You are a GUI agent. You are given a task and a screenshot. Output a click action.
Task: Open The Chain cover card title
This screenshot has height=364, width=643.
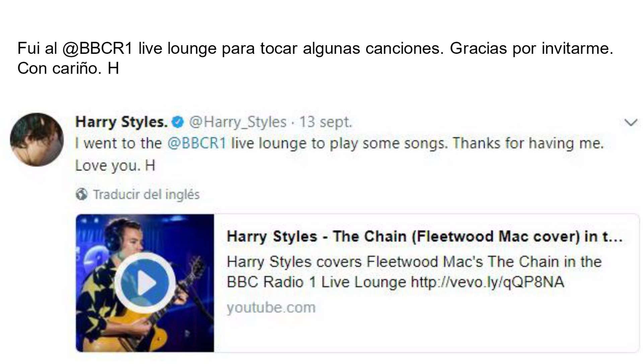(x=425, y=237)
